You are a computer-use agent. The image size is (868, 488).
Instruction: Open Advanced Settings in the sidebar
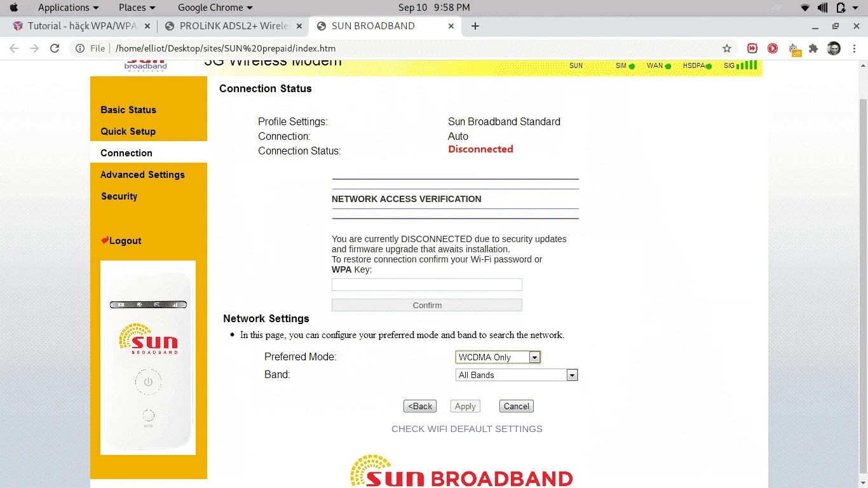tap(142, 175)
